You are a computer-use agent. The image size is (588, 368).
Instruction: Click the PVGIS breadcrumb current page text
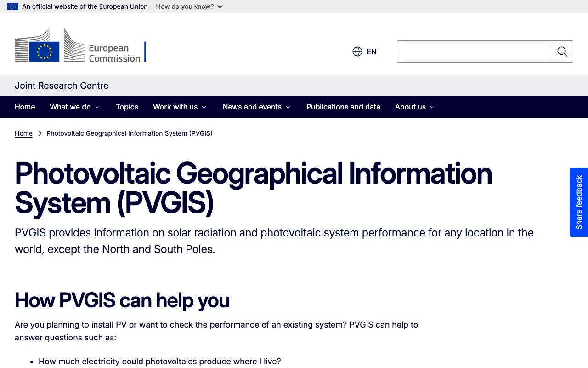130,133
